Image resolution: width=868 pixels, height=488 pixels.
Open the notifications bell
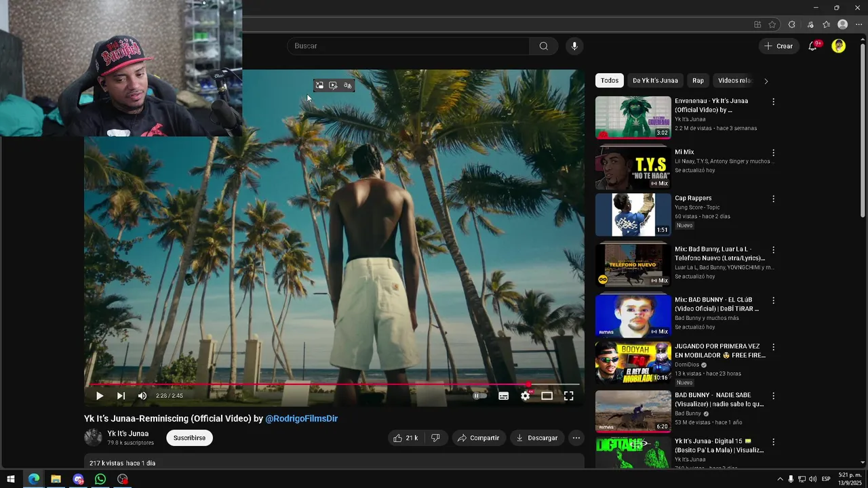(812, 46)
